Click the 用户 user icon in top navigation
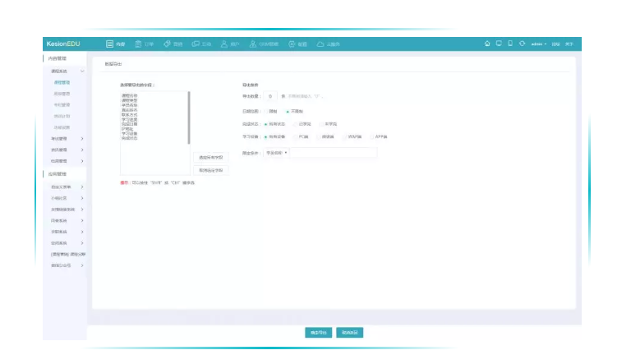 pyautogui.click(x=223, y=44)
